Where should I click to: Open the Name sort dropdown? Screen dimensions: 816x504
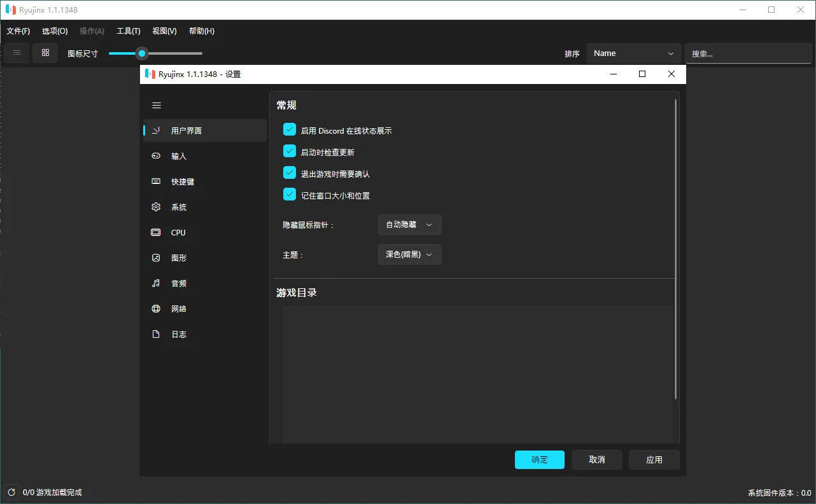coord(633,53)
